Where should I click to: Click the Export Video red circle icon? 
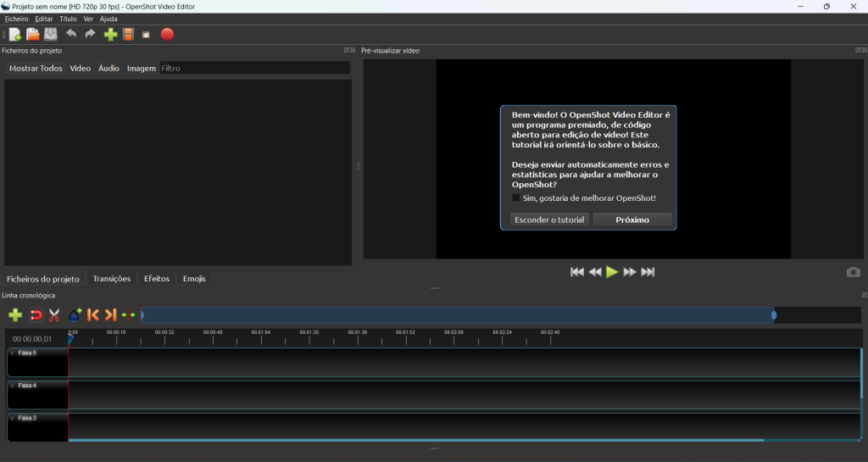tap(167, 34)
